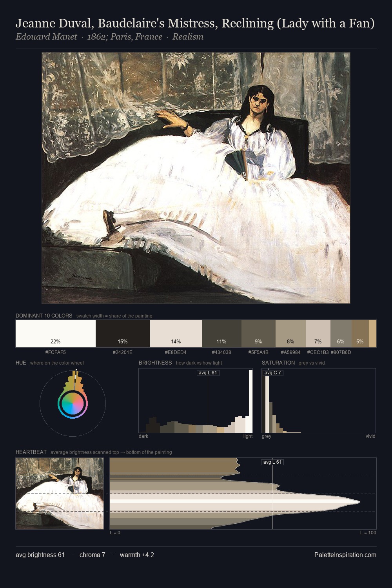Click the painting title heading
The image size is (392, 588).
pyautogui.click(x=195, y=24)
